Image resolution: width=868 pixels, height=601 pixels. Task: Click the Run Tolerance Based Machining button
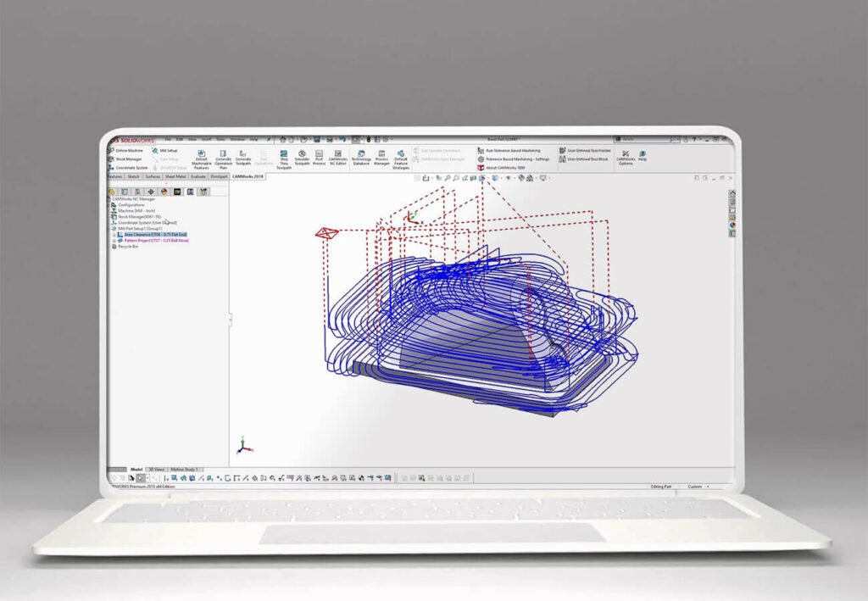click(511, 151)
